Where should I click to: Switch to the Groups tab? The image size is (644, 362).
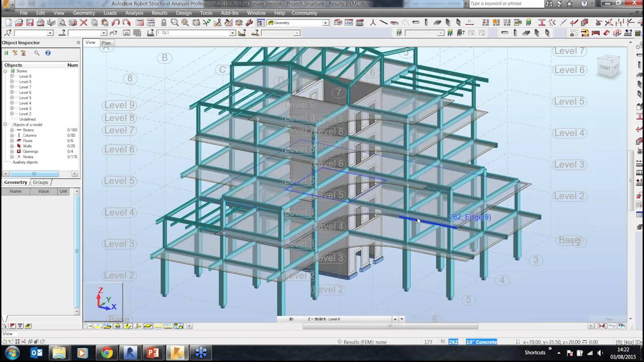[40, 183]
